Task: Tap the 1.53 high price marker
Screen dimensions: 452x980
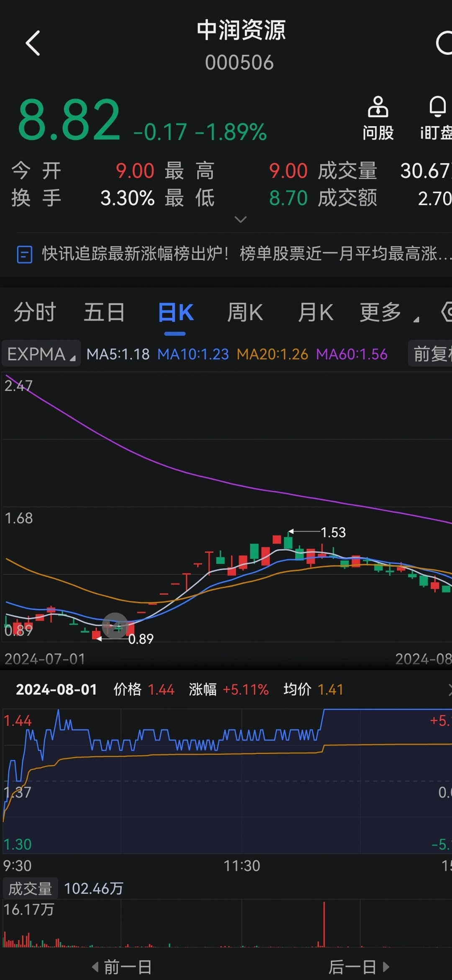Action: point(333,532)
